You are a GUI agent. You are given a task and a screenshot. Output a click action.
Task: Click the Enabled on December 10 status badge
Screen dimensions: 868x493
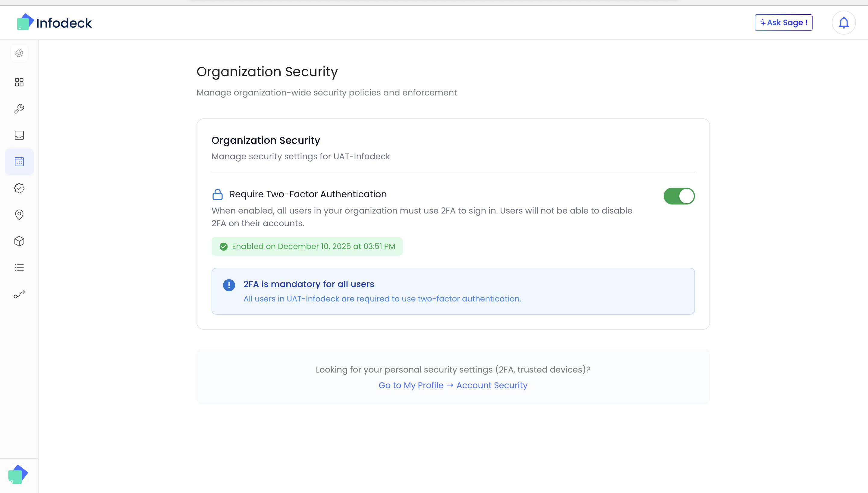pyautogui.click(x=307, y=246)
